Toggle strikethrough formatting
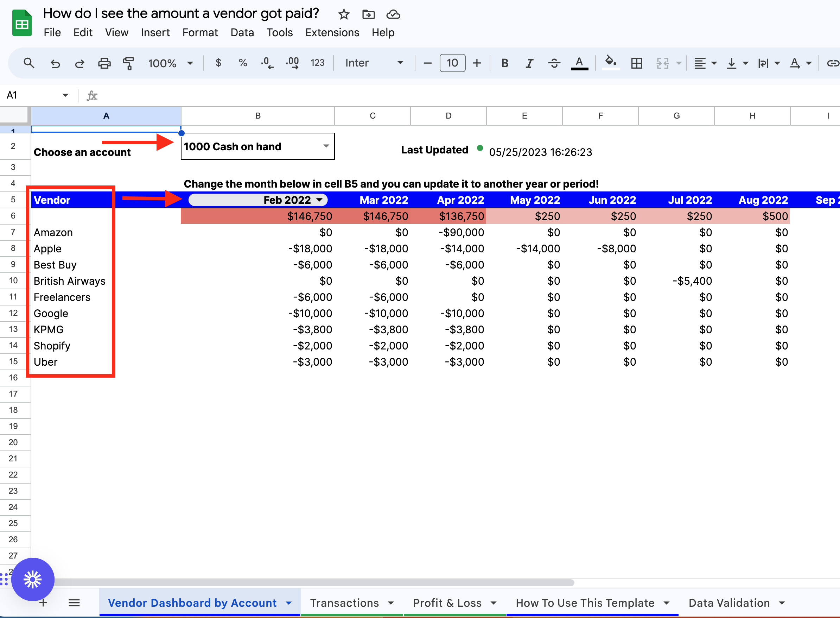840x618 pixels. (x=554, y=63)
